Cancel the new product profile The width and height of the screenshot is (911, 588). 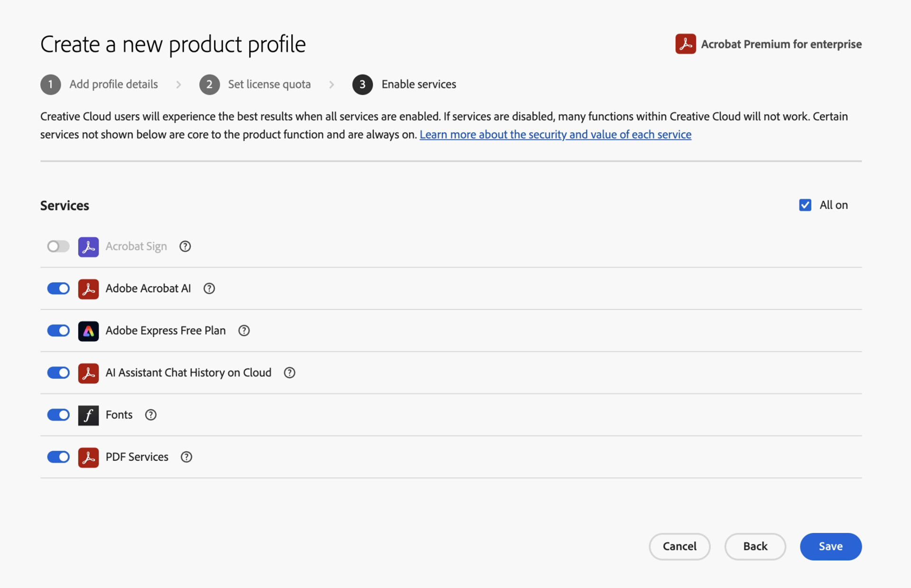tap(679, 547)
